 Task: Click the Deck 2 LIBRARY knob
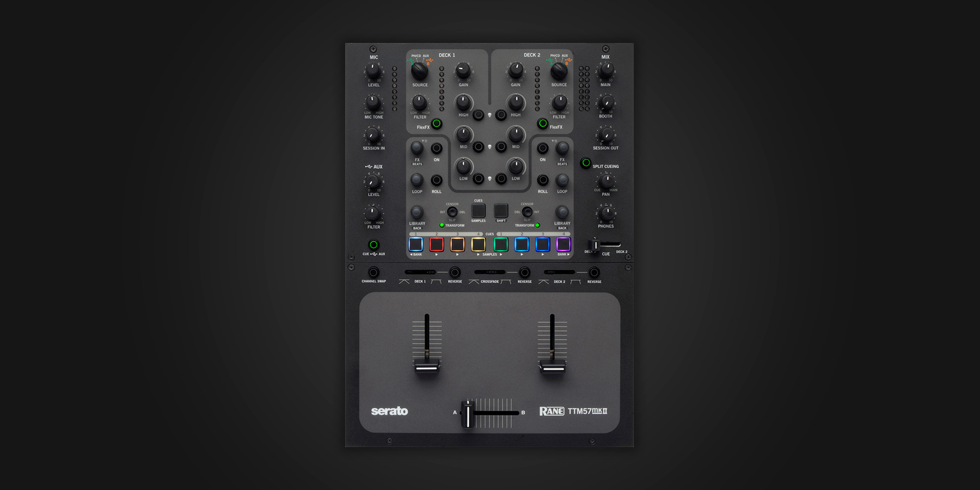(562, 212)
